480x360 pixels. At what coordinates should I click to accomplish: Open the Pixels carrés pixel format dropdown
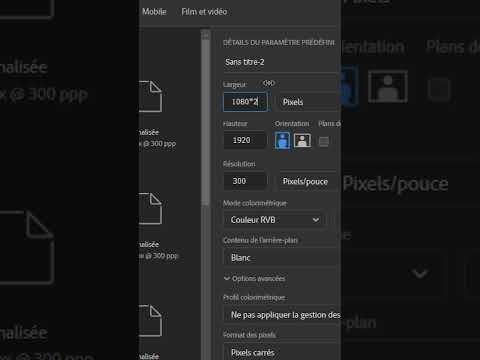(x=282, y=352)
